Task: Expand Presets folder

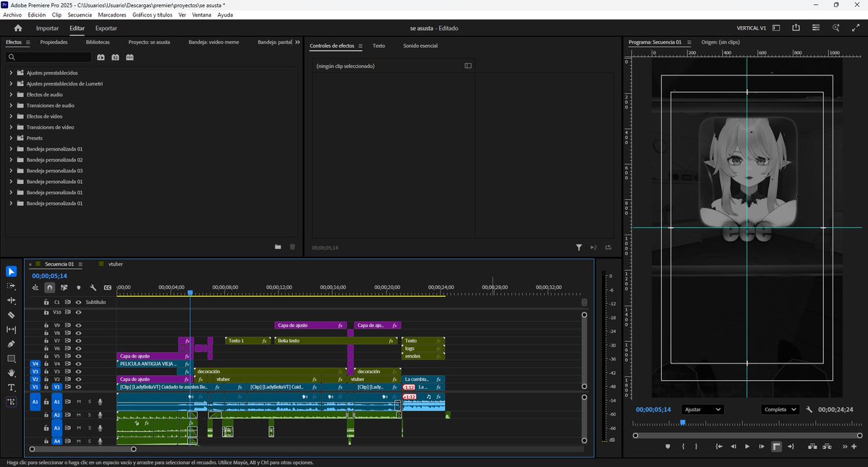Action: [x=12, y=138]
